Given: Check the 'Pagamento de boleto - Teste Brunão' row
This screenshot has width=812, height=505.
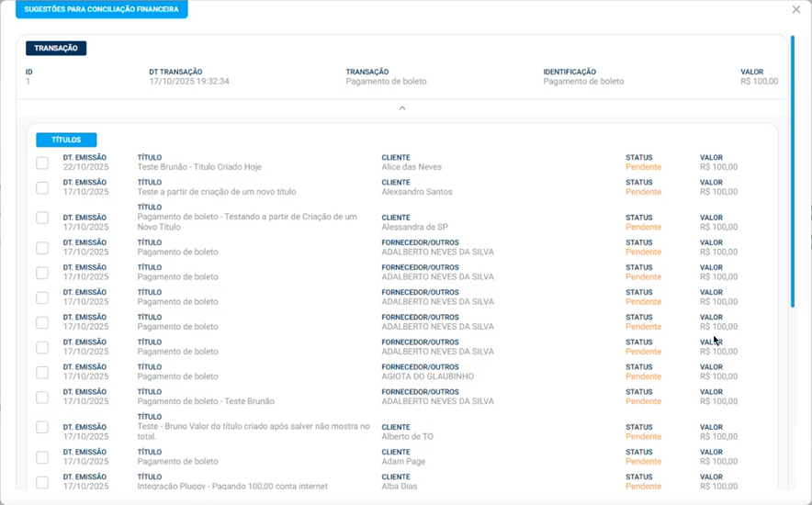Looking at the screenshot, I should click(x=42, y=397).
